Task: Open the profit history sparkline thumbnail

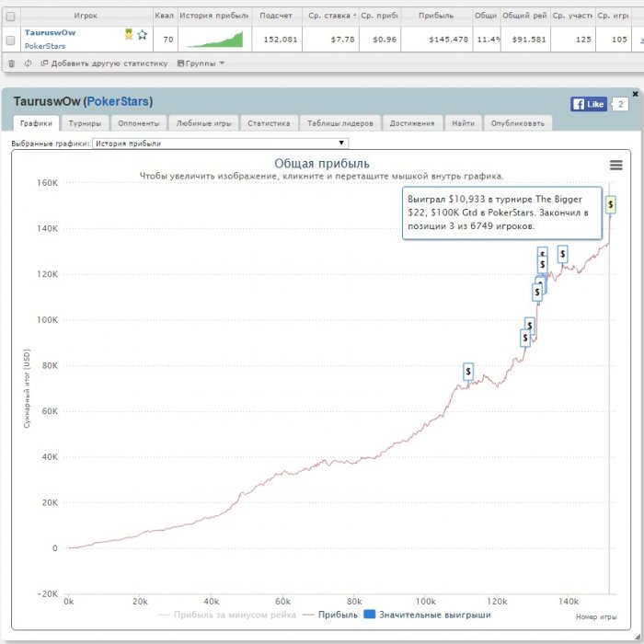Action: (214, 40)
